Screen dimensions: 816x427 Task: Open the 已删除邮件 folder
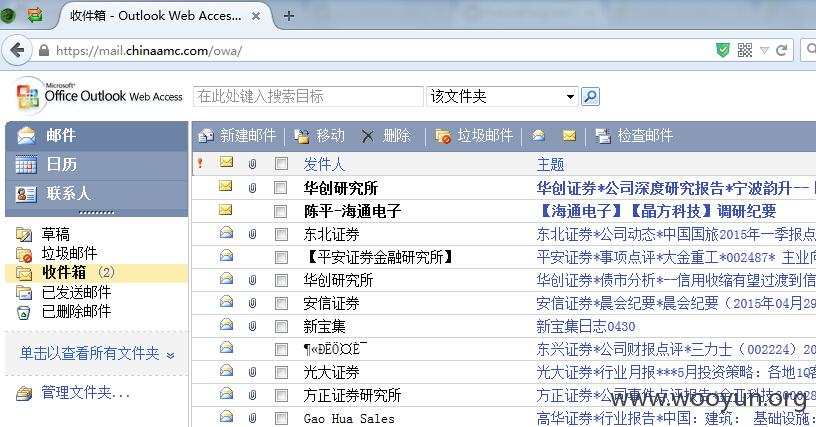click(76, 312)
